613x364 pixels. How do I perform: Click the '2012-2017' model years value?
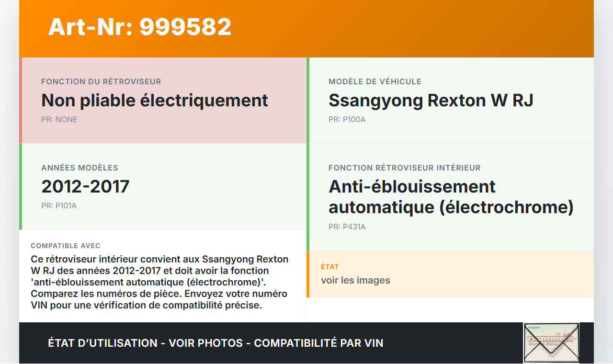(x=85, y=187)
